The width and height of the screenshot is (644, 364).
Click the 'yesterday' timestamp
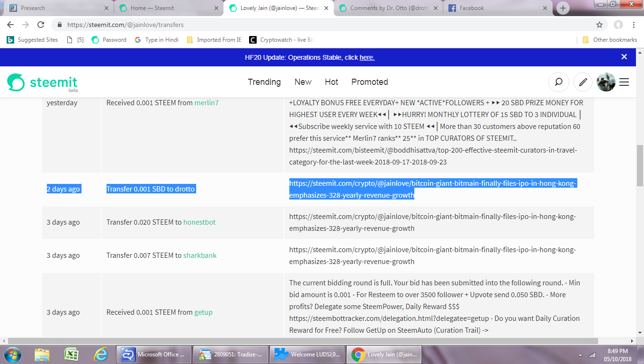tap(62, 102)
